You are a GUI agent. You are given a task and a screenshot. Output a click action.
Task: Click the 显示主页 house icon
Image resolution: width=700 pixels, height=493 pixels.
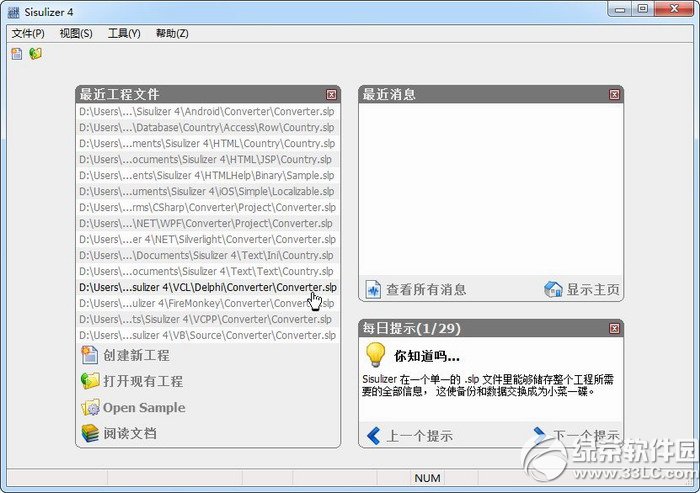tap(553, 289)
